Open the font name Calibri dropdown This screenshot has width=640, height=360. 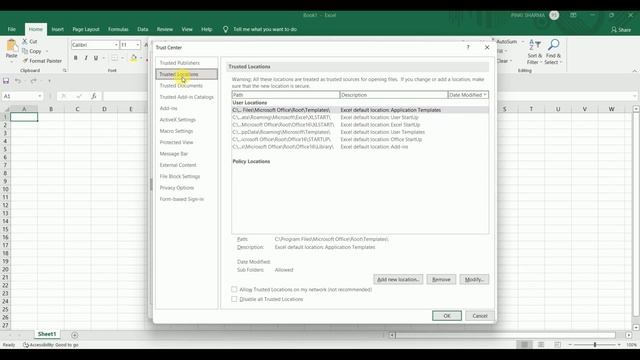click(x=116, y=45)
